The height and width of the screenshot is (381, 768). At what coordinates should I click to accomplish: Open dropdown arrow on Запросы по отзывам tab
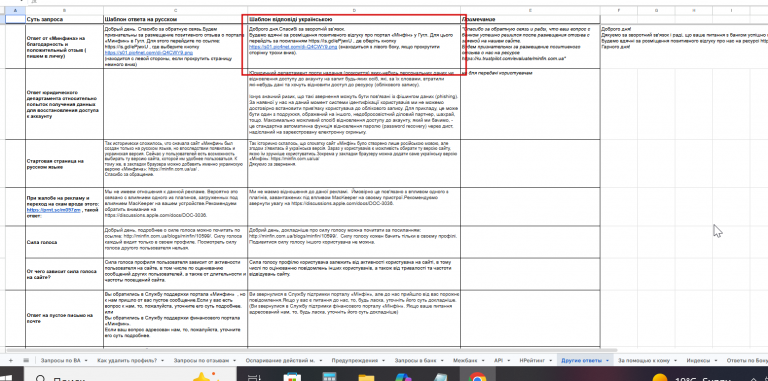pos(235,360)
